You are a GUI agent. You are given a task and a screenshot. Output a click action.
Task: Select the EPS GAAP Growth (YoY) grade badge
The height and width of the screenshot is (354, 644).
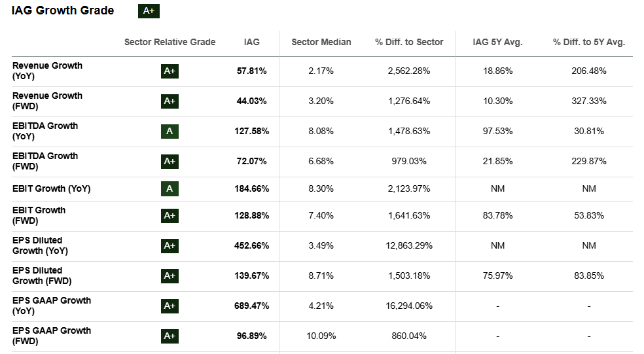point(170,306)
